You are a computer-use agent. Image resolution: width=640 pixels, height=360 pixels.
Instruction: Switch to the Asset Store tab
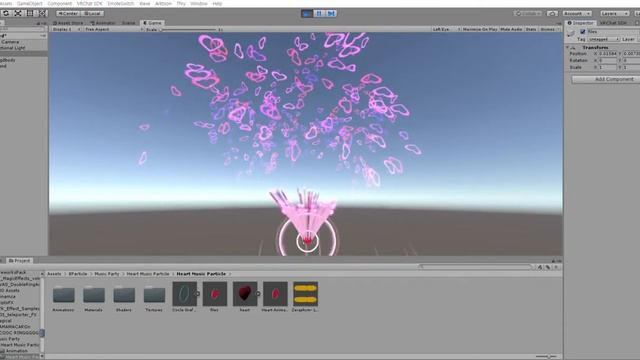click(68, 23)
